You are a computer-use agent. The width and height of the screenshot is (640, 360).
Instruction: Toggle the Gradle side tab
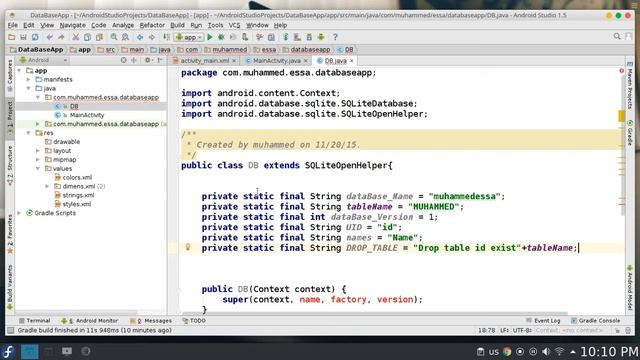point(630,133)
